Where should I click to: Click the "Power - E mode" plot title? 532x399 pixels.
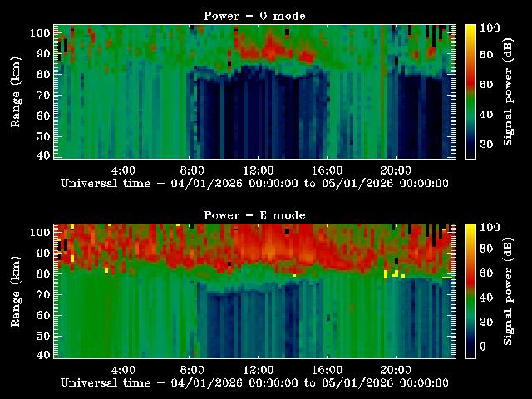254,215
